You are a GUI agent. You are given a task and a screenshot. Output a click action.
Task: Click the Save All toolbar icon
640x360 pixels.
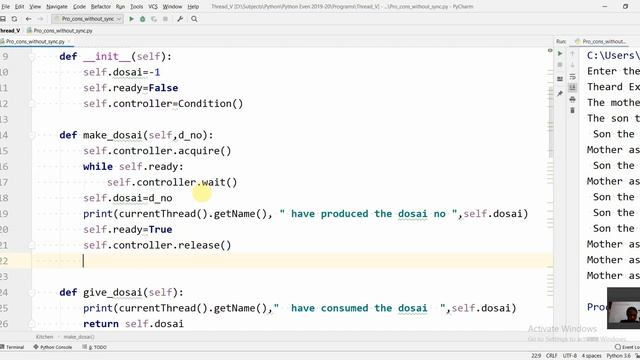tap(2, 19)
